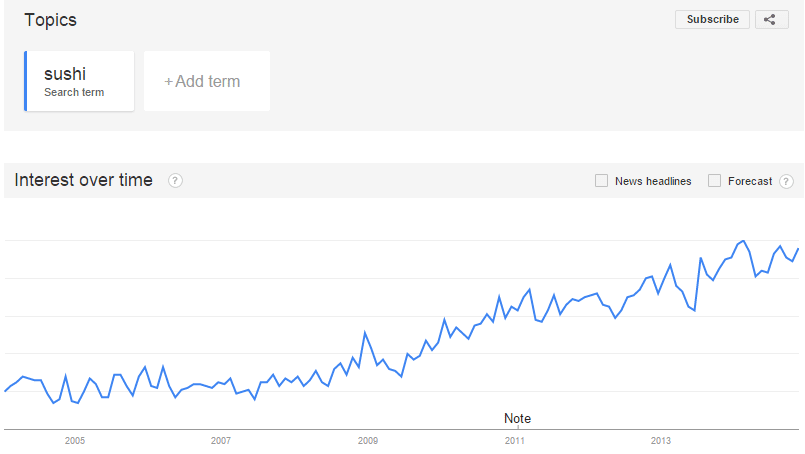Click the 2005 label on the time axis
This screenshot has height=454, width=805.
tap(75, 440)
